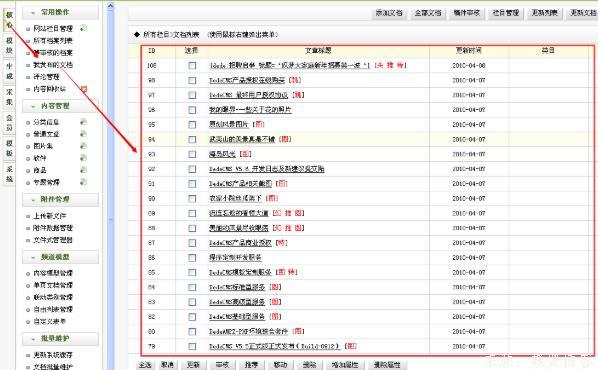This screenshot has width=598, height=370.
Task: Check the box for row ID 94
Action: pos(192,140)
